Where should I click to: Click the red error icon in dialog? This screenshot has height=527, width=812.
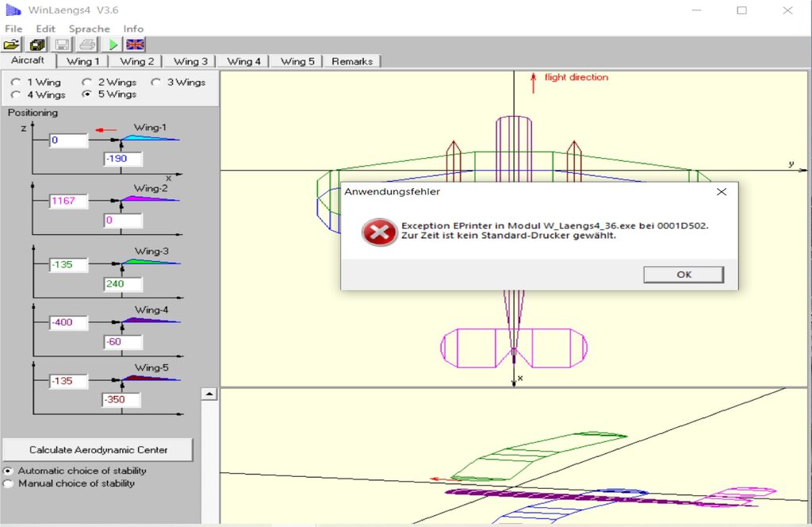coord(378,232)
